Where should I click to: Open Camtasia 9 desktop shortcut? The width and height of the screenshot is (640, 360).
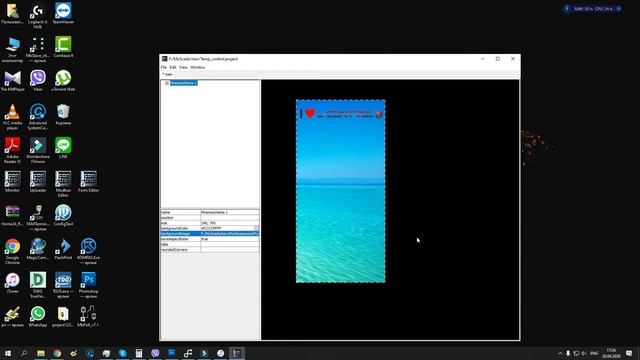[x=63, y=47]
